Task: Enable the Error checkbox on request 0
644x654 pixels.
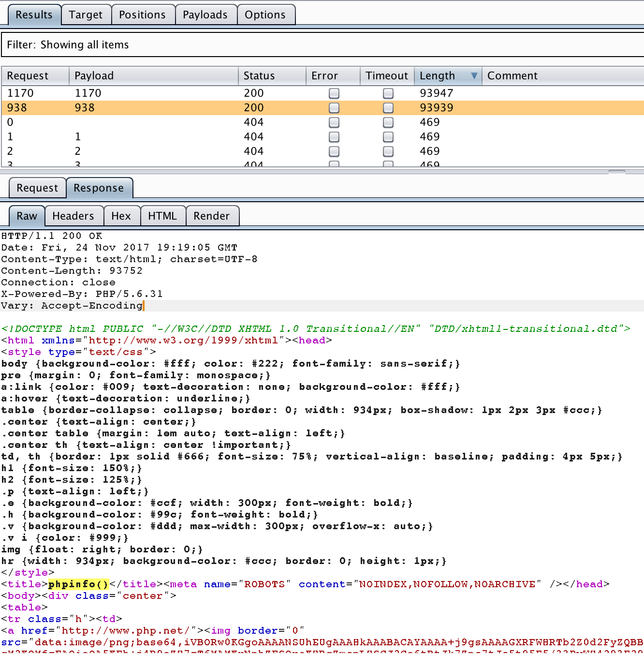Action: click(x=334, y=122)
